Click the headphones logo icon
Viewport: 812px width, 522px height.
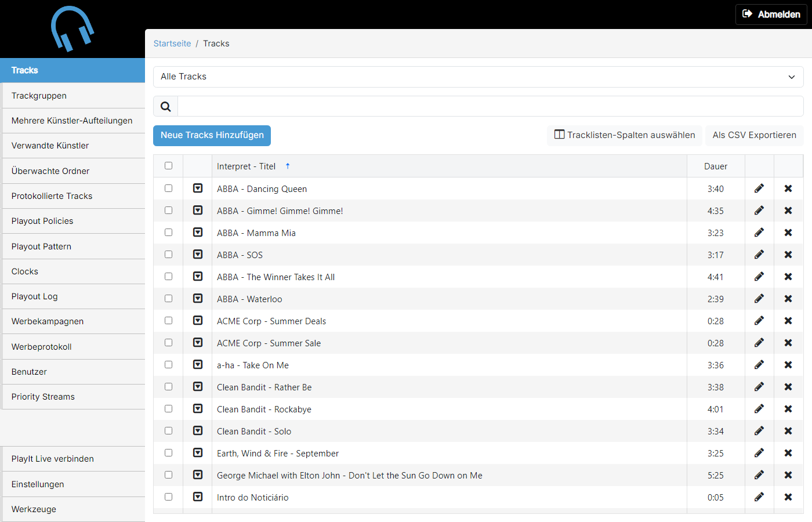(72, 28)
